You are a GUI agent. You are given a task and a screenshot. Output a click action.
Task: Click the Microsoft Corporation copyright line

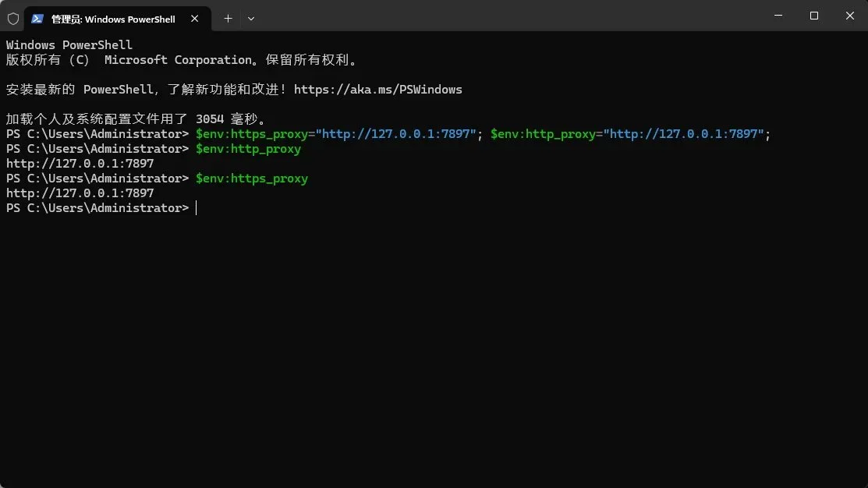tap(182, 60)
